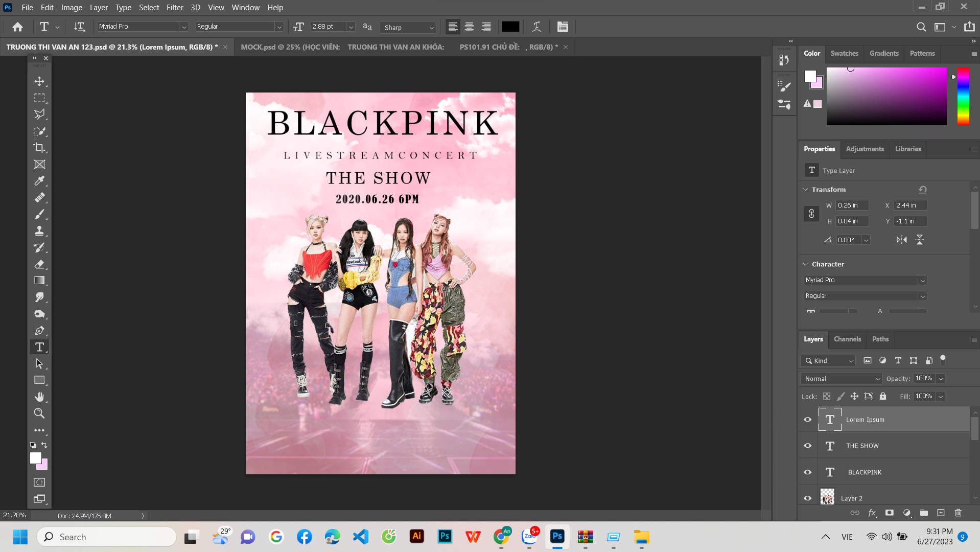Click the hue spectrum slider
This screenshot has width=980, height=552.
click(x=963, y=96)
